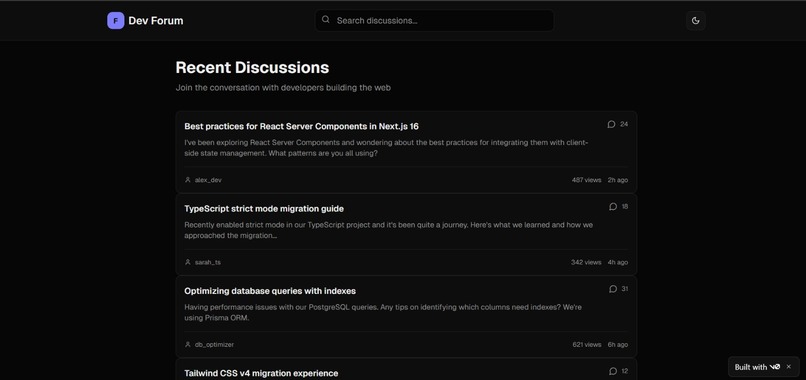Click the '4h ago' timestamp
This screenshot has height=380, width=806.
point(618,262)
